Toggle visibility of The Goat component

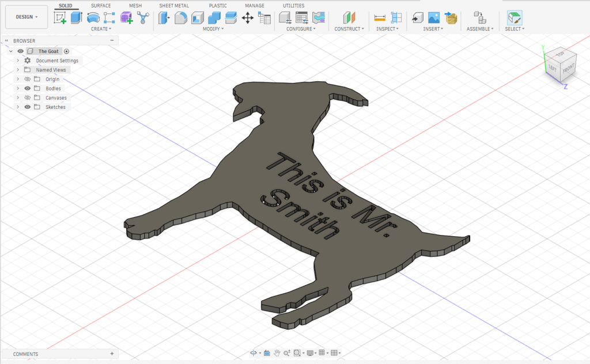coord(20,51)
